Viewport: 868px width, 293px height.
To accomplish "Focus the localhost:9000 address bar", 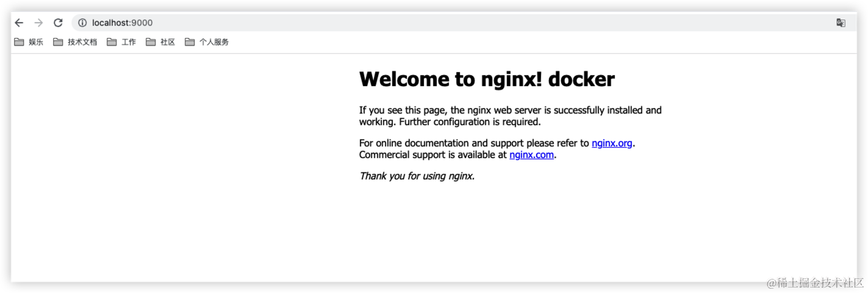I will pyautogui.click(x=464, y=23).
